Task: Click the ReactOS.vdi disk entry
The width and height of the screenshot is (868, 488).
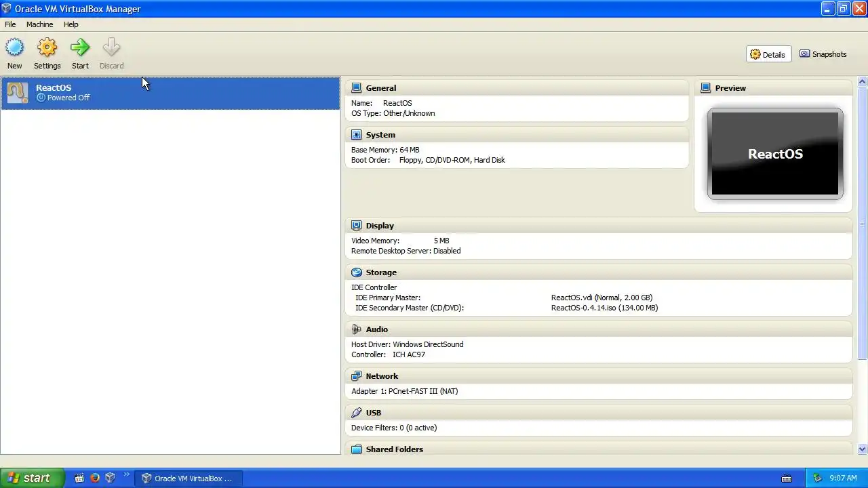Action: coord(601,298)
